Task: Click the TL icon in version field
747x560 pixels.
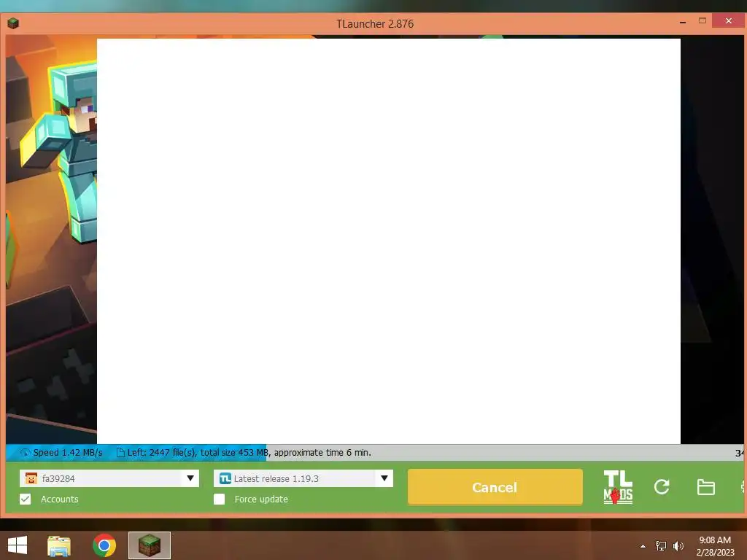Action: pos(225,478)
